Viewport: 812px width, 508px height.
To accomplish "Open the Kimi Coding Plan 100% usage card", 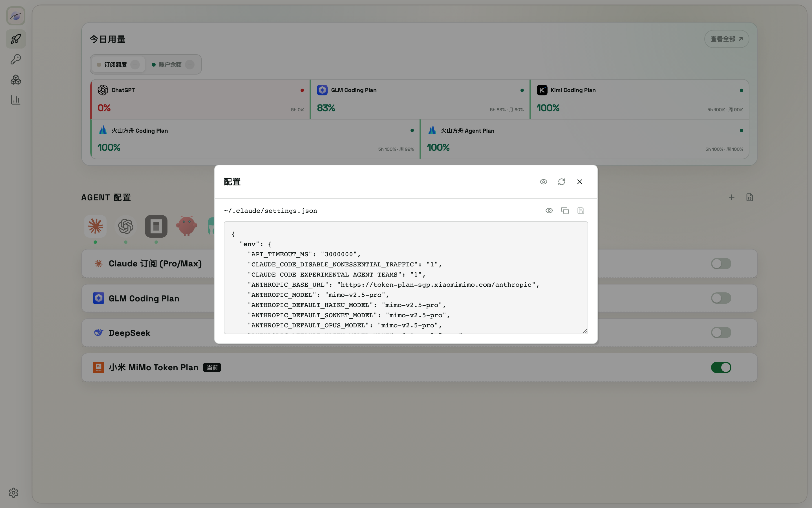I will click(639, 99).
